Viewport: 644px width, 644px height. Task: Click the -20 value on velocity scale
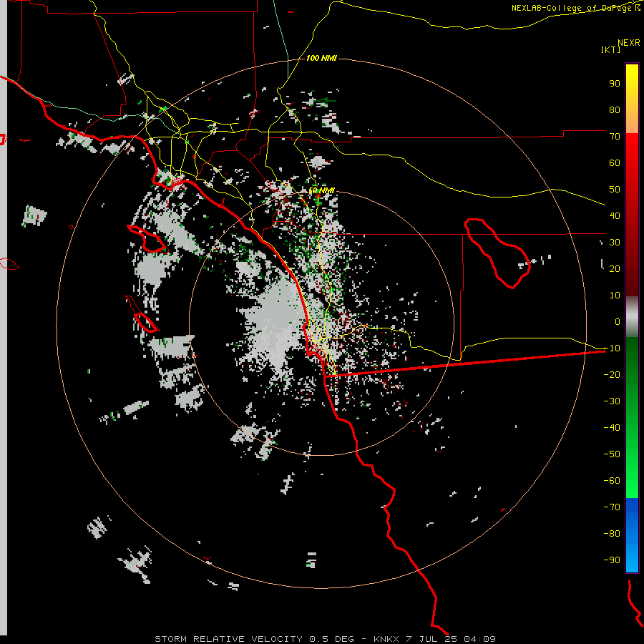(x=612, y=374)
